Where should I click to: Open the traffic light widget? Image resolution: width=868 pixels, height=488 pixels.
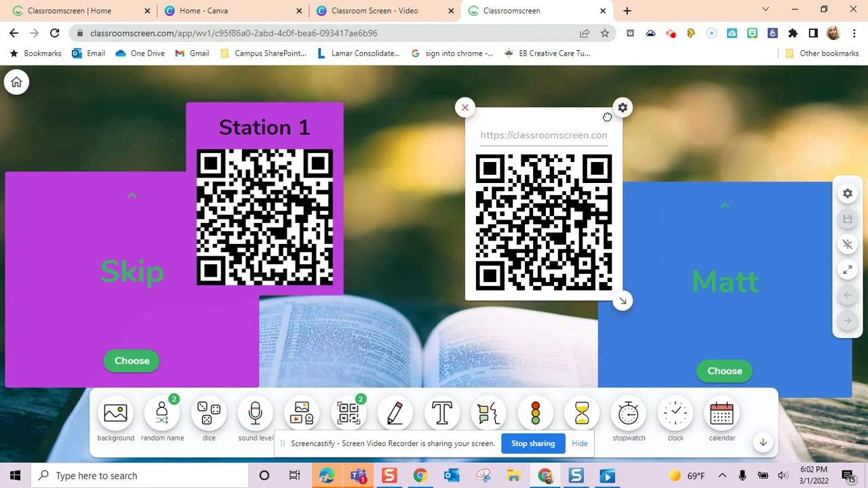(536, 413)
